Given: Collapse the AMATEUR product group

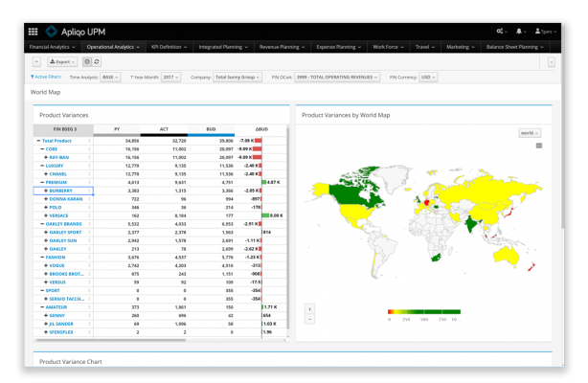Looking at the screenshot, I should click(x=42, y=307).
